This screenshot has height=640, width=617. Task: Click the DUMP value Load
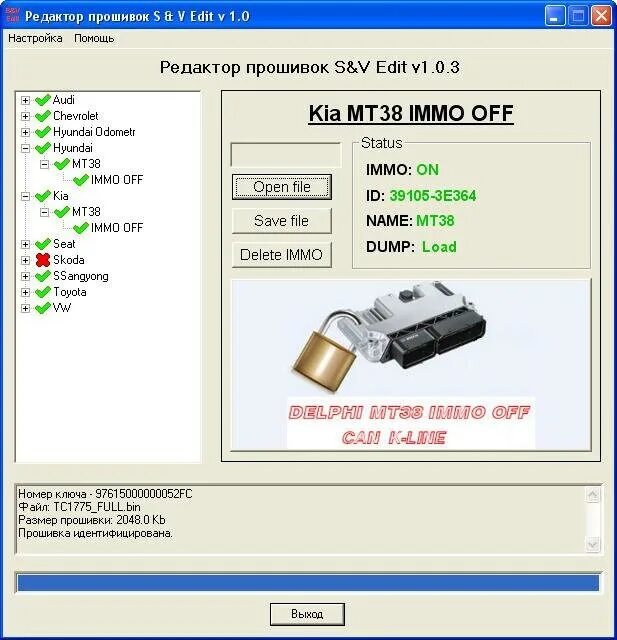439,247
